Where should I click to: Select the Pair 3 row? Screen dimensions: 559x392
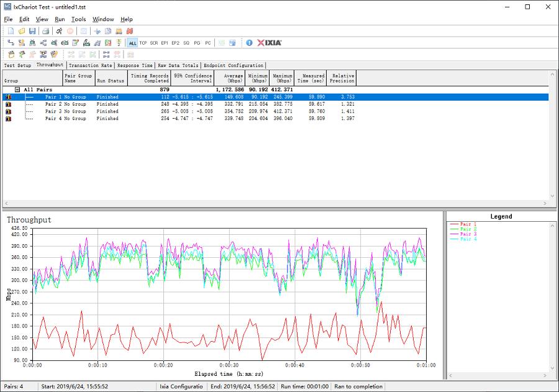(65, 111)
